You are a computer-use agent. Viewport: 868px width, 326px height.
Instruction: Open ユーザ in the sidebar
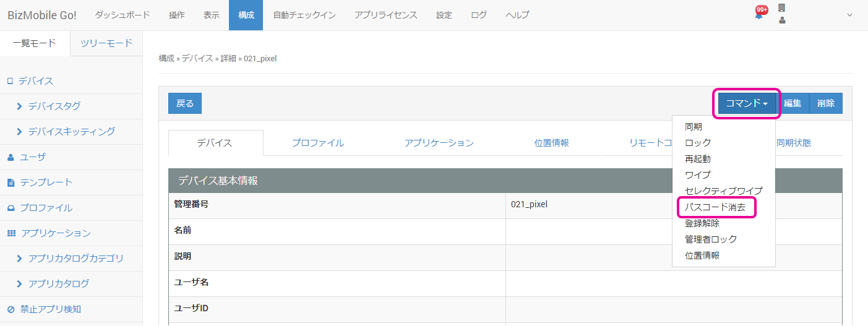[x=33, y=157]
